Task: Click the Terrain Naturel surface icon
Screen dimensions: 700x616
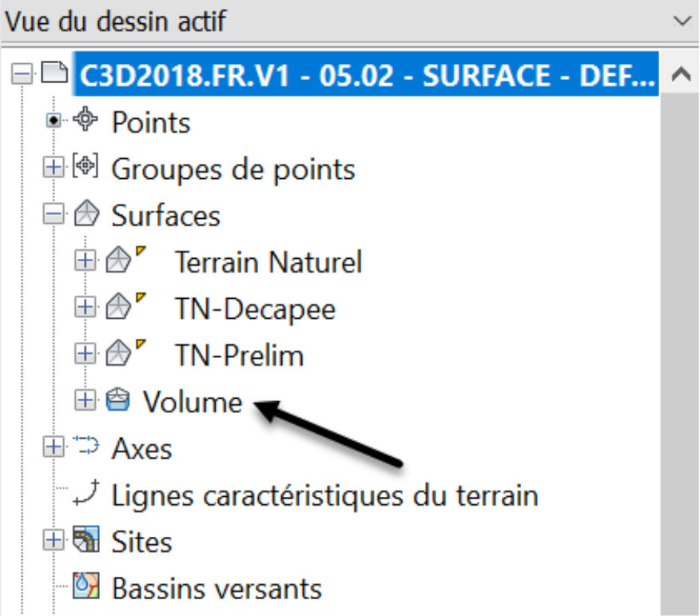Action: click(x=118, y=260)
